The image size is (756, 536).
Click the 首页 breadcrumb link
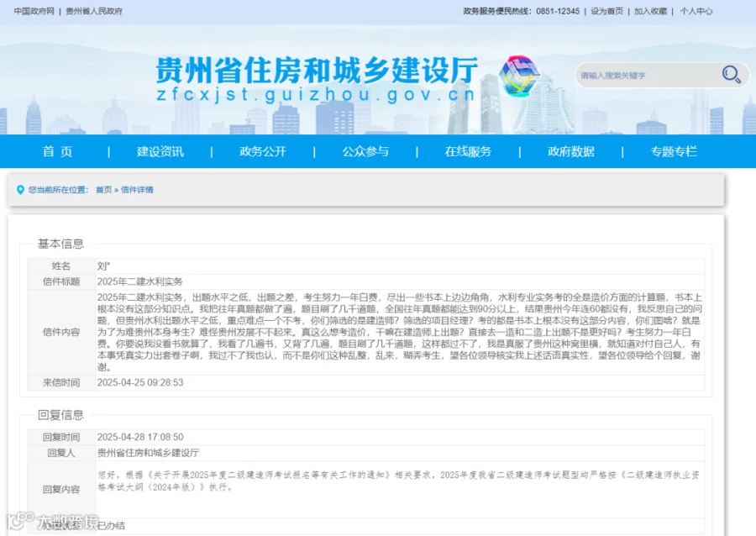103,190
